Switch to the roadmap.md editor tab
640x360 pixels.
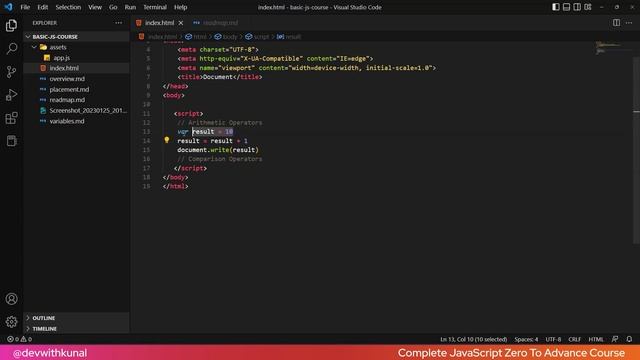pyautogui.click(x=216, y=23)
